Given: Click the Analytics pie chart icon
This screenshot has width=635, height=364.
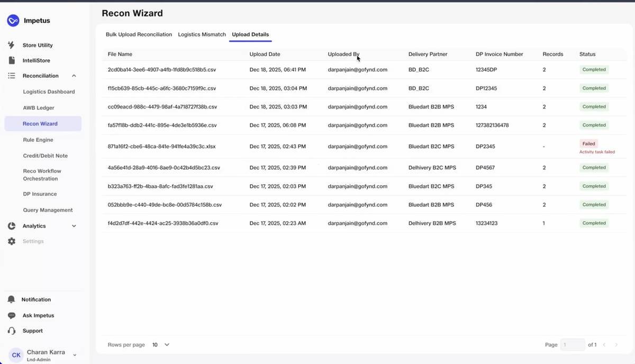Looking at the screenshot, I should 11,226.
